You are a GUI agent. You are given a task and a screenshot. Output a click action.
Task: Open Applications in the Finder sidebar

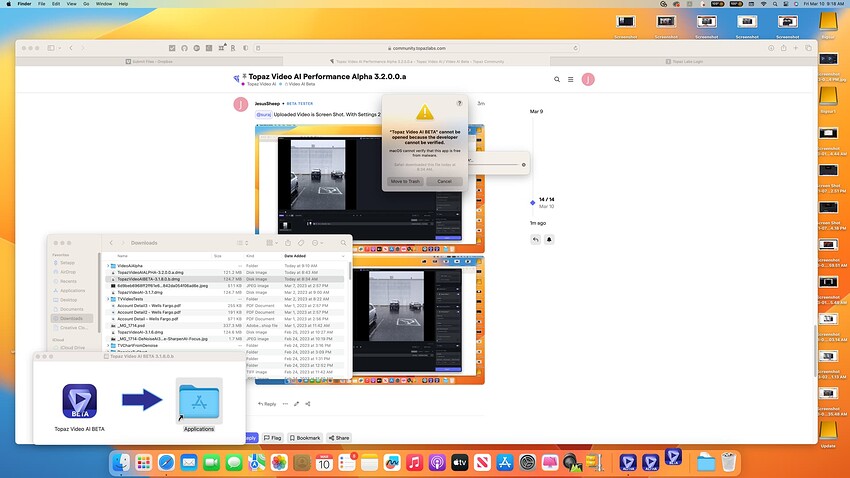[72, 290]
